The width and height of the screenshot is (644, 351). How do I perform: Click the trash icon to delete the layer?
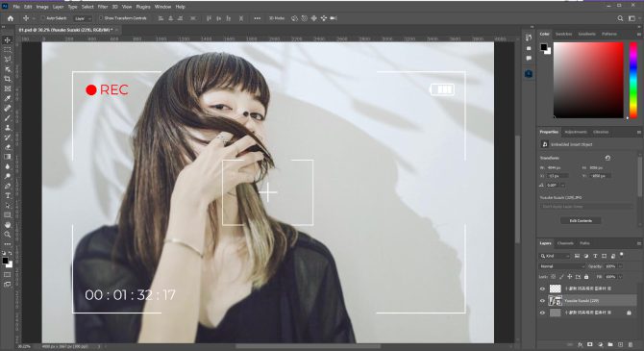pyautogui.click(x=631, y=344)
